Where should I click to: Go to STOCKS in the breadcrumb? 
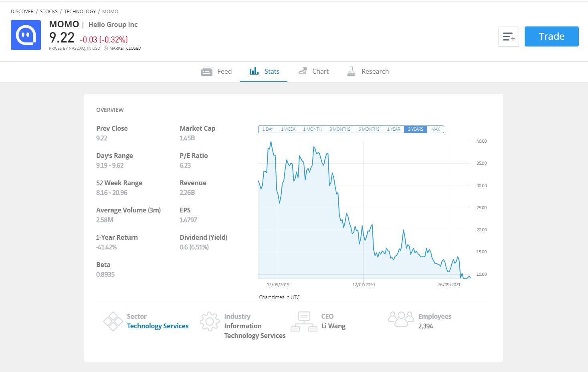pos(49,11)
